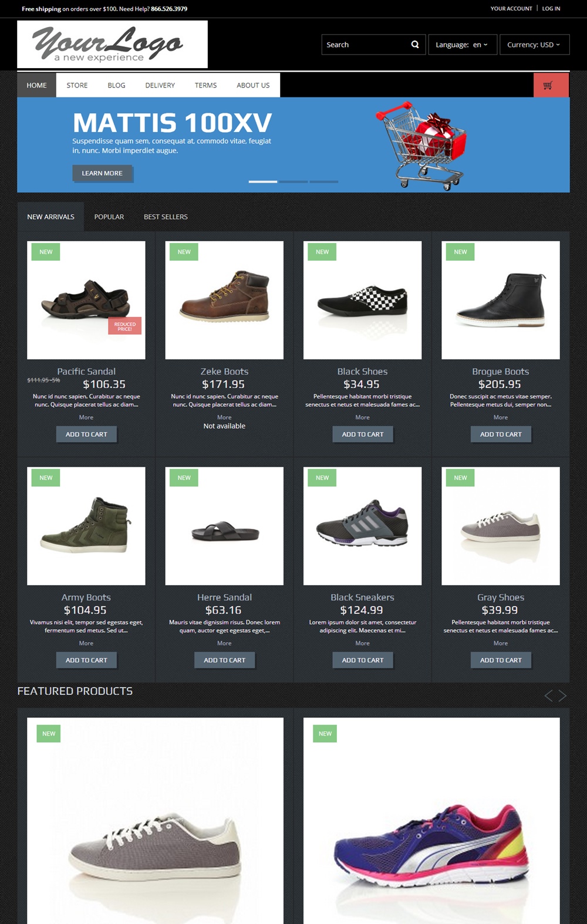Viewport: 587px width, 924px height.
Task: Click the Reduced Price badge
Action: [x=124, y=326]
